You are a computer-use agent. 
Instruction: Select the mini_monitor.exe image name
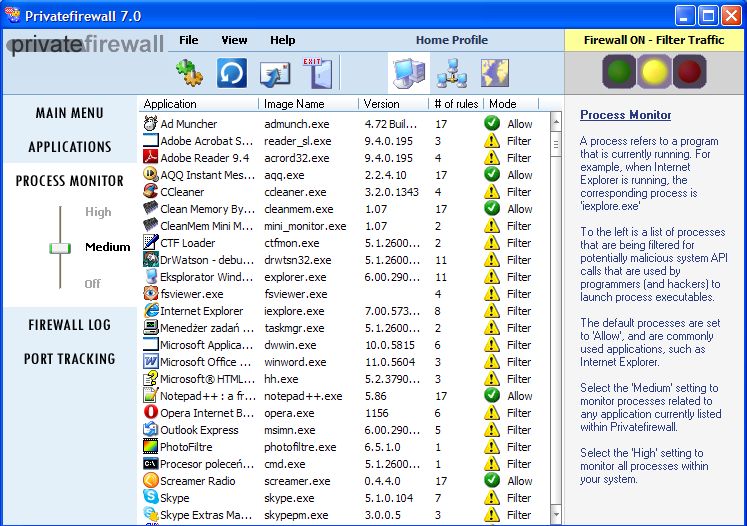(305, 226)
